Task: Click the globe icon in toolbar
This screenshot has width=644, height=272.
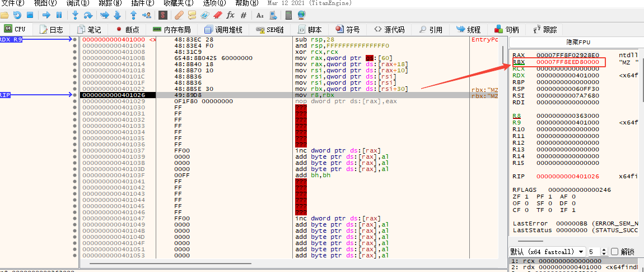Action: 301,15
